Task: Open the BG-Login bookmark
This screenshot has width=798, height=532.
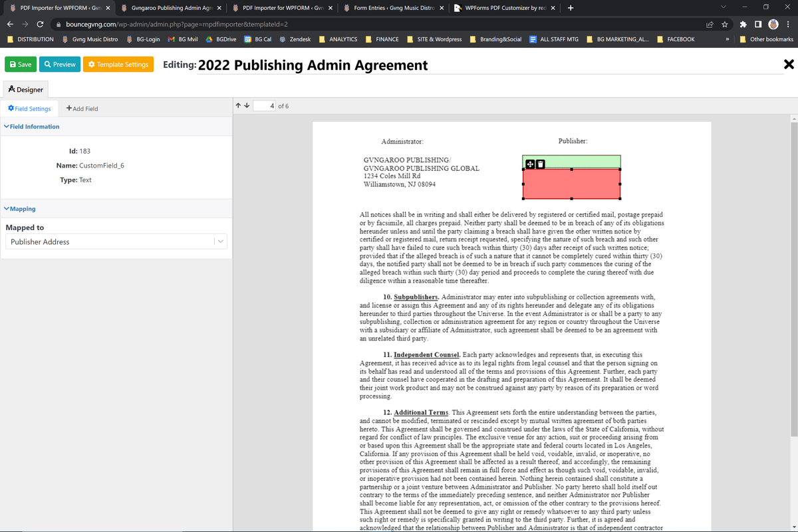Action: (142, 39)
